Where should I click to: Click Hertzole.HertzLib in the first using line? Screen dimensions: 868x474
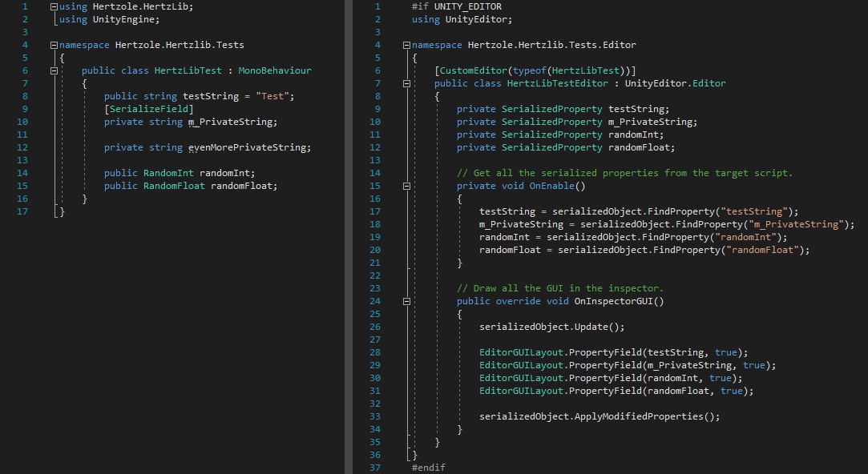[x=140, y=6]
